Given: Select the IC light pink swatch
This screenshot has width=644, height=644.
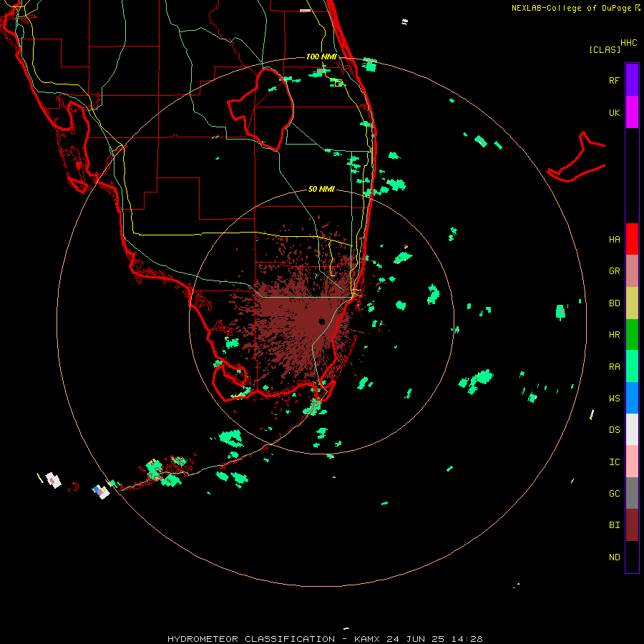Looking at the screenshot, I should [x=632, y=462].
